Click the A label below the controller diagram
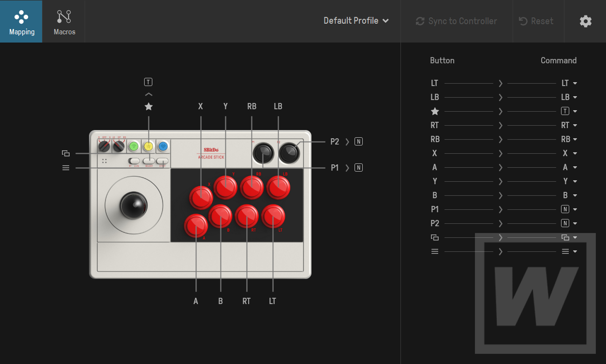The image size is (606, 364). point(196,301)
